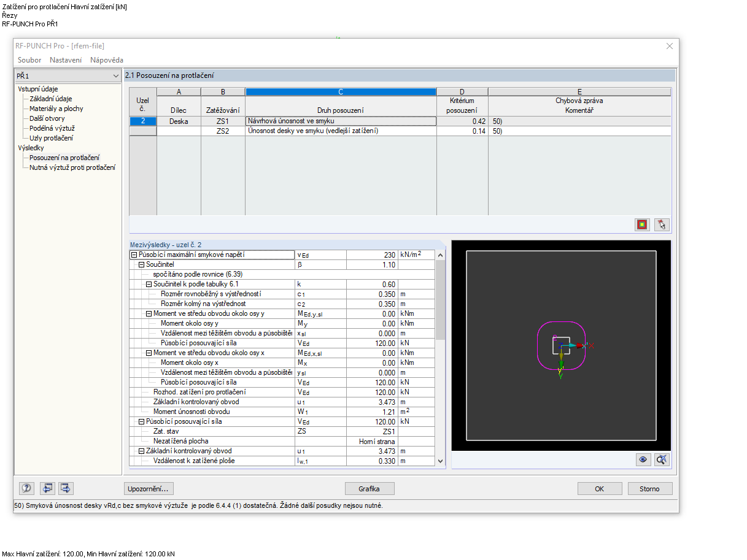Click the intermediate results vertical scrollbar down arrow
The image size is (747, 560).
440,461
